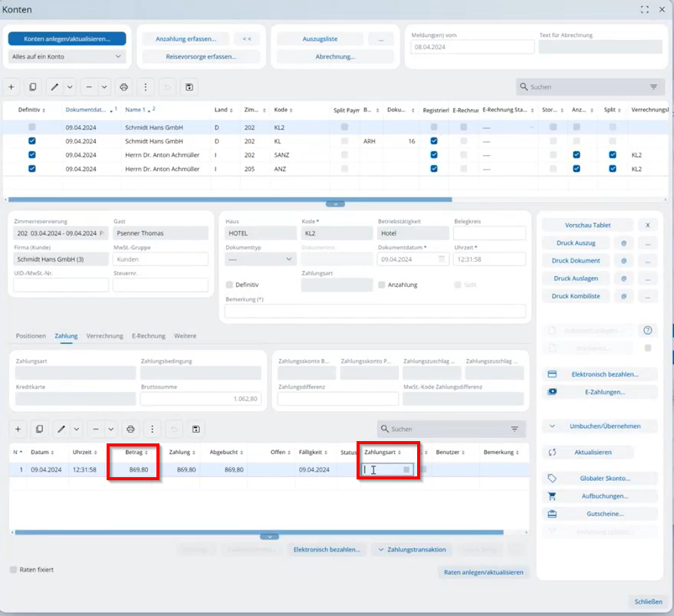
Task: Open the more options menu in the upper toolbar
Action: click(145, 87)
